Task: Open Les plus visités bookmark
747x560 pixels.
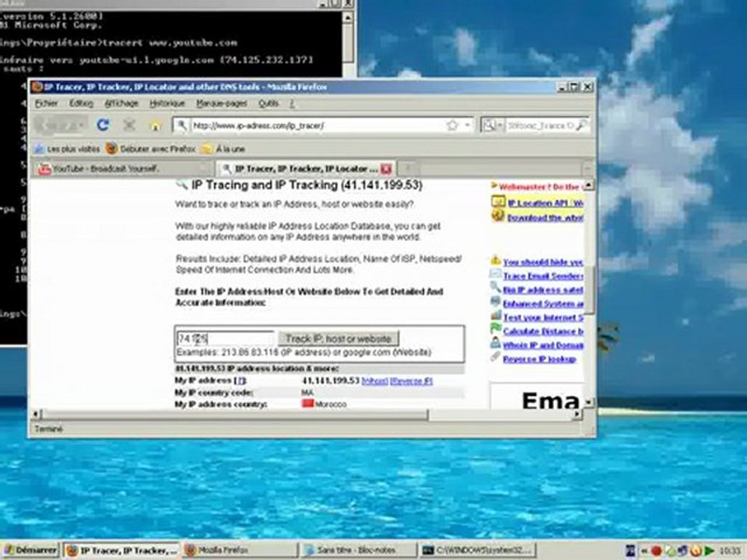Action: click(67, 149)
